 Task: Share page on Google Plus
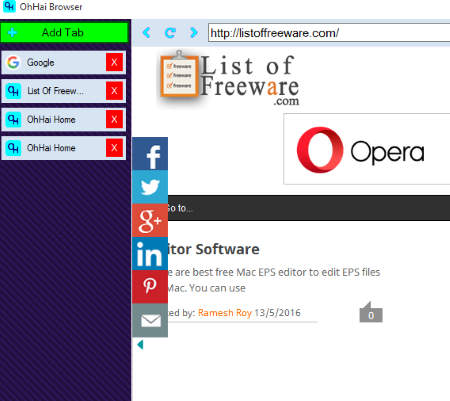click(150, 220)
